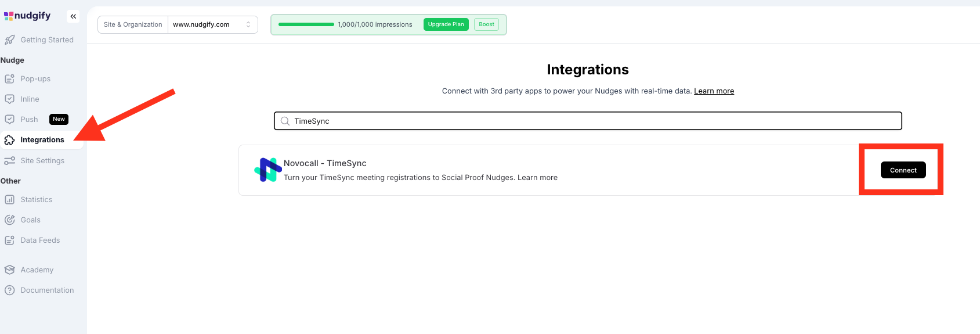Click the green impressions progress bar
980x334 pixels.
pyautogui.click(x=306, y=24)
